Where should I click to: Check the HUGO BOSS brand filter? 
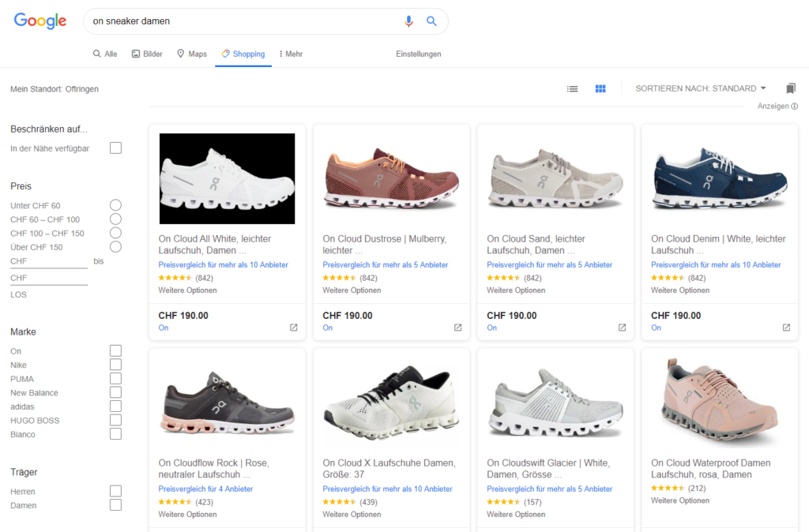pyautogui.click(x=115, y=421)
